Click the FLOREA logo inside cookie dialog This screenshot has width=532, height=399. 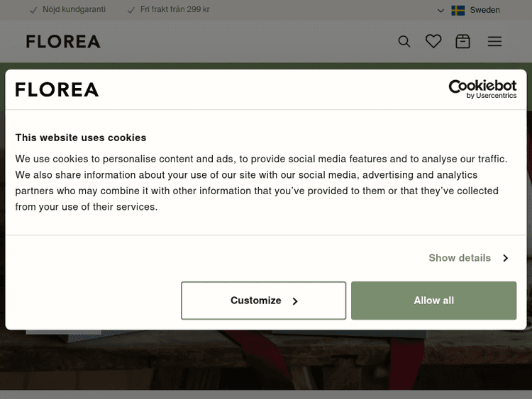(57, 89)
